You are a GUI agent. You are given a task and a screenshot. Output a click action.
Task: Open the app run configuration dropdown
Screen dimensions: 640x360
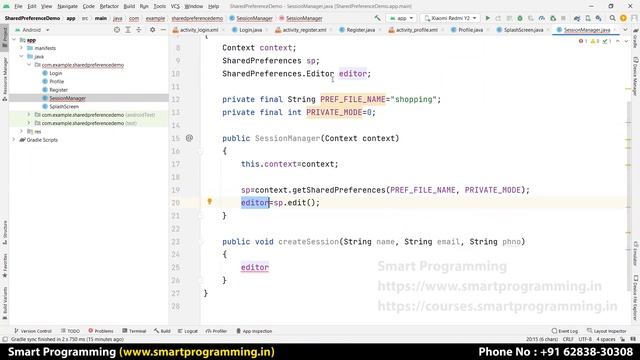pyautogui.click(x=401, y=18)
